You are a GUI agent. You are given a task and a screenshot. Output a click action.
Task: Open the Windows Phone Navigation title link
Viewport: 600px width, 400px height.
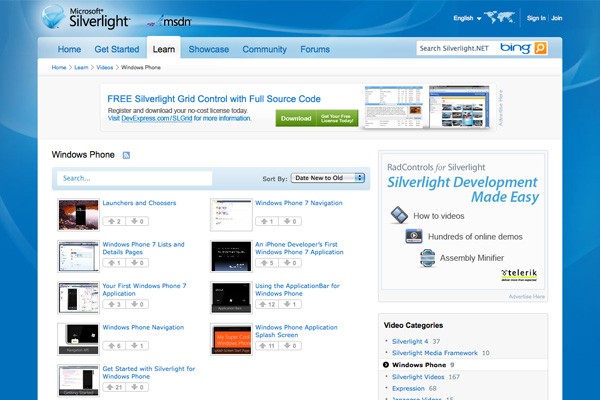[143, 327]
